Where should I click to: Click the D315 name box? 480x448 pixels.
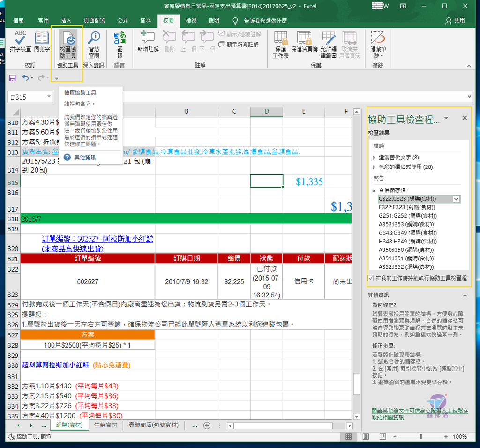coord(27,97)
